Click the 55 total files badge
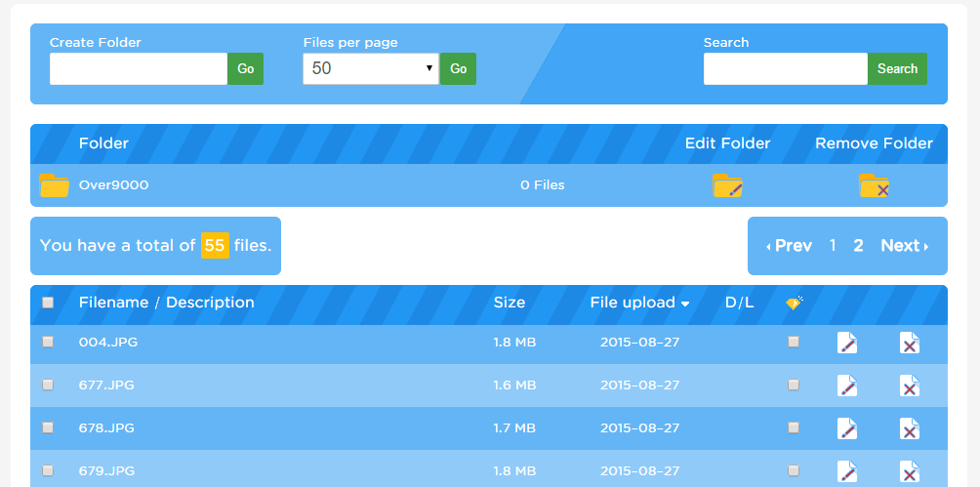The image size is (980, 487). [215, 246]
